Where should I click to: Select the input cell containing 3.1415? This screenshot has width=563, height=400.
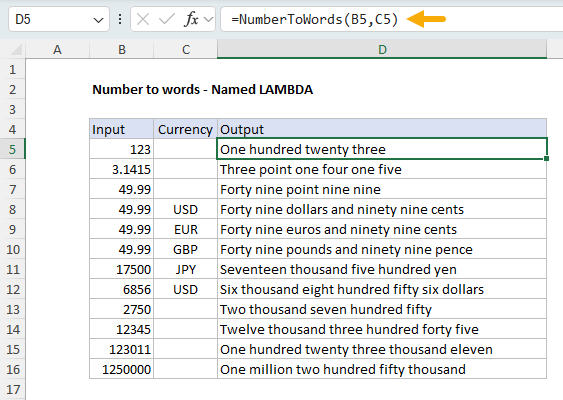pos(122,169)
